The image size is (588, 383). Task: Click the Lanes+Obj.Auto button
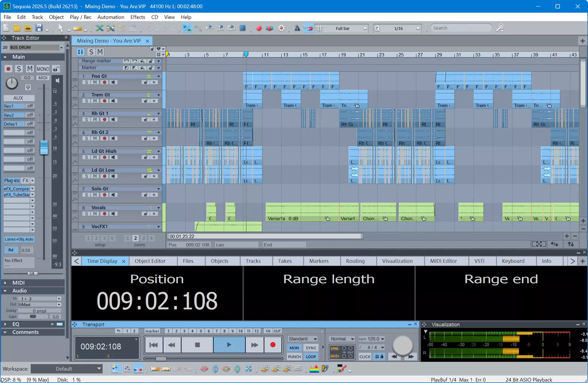pos(19,240)
